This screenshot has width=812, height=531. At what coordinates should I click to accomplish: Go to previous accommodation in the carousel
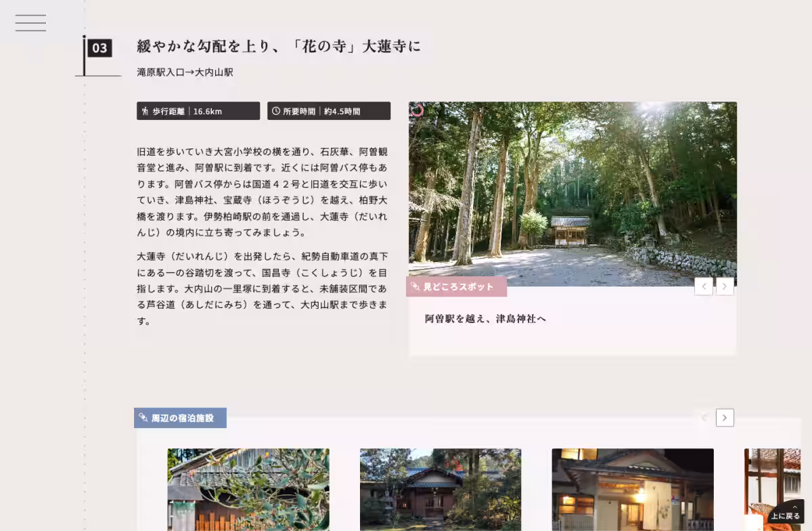pyautogui.click(x=704, y=418)
